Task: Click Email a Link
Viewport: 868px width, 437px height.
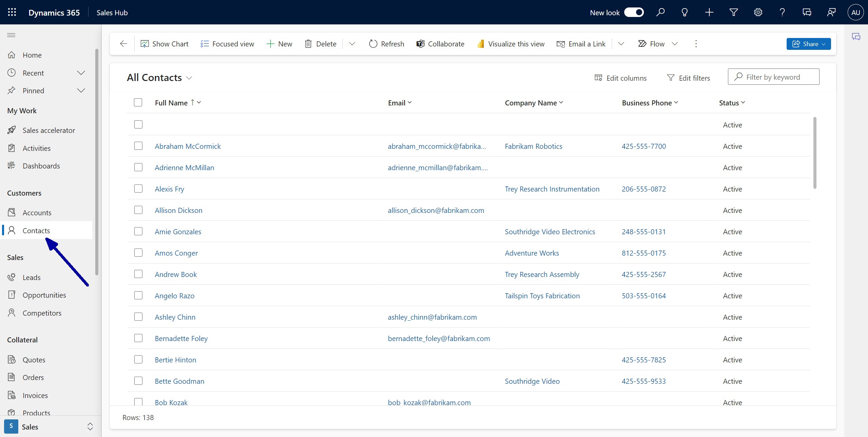Action: (581, 44)
